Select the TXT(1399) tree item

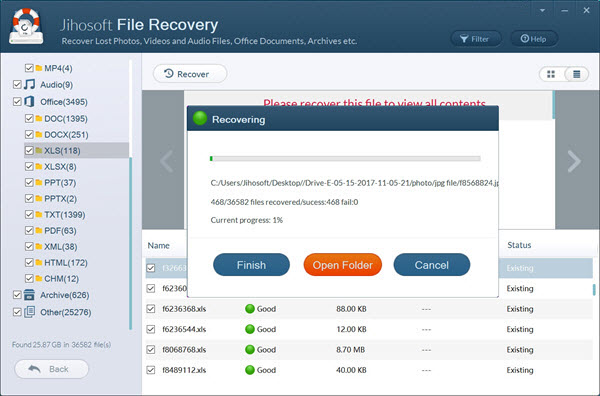point(65,215)
